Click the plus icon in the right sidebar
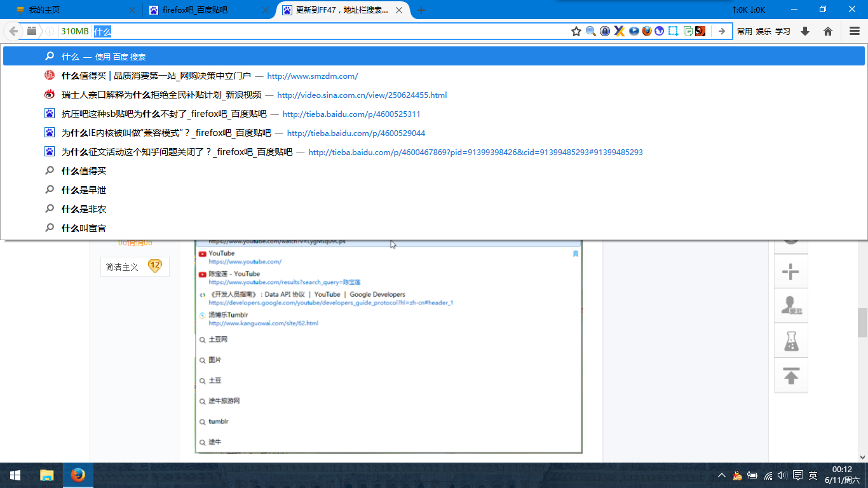The image size is (868, 488). coord(790,273)
